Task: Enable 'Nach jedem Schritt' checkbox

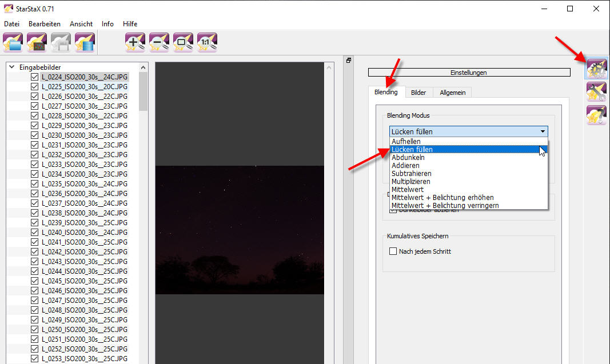Action: (393, 251)
